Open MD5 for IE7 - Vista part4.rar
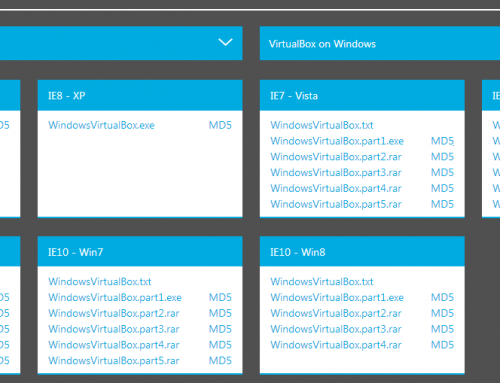500x383 pixels. point(442,188)
